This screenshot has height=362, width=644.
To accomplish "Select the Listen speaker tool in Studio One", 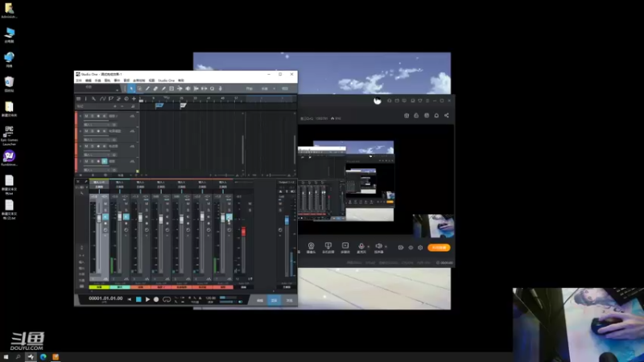I will tap(188, 88).
